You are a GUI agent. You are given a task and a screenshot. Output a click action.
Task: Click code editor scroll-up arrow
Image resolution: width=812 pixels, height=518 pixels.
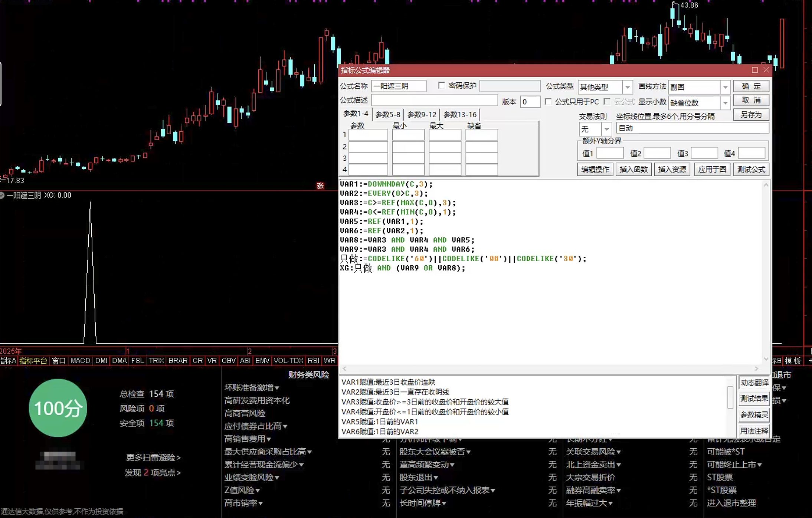coord(766,184)
